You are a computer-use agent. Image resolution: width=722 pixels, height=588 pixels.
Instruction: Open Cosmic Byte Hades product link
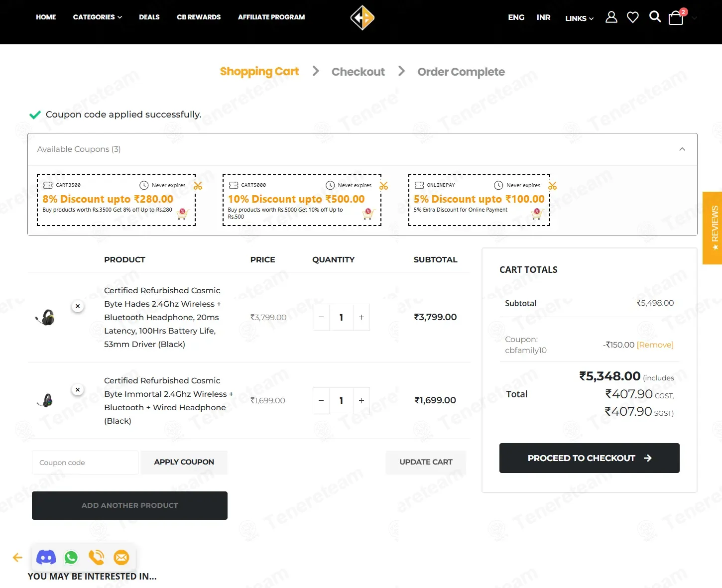(162, 318)
